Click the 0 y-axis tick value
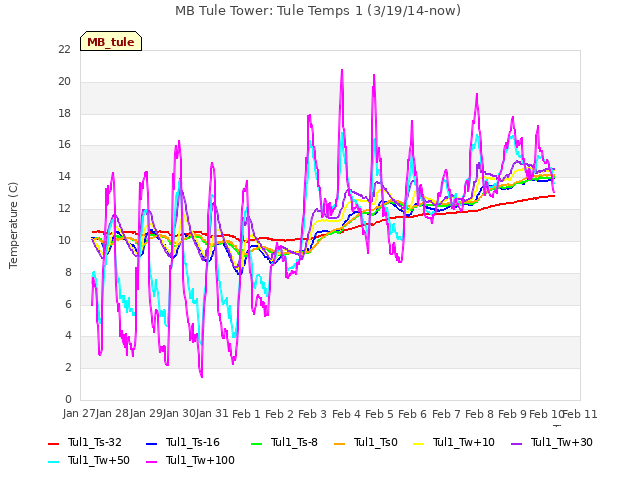The height and width of the screenshot is (480, 640). pyautogui.click(x=68, y=399)
